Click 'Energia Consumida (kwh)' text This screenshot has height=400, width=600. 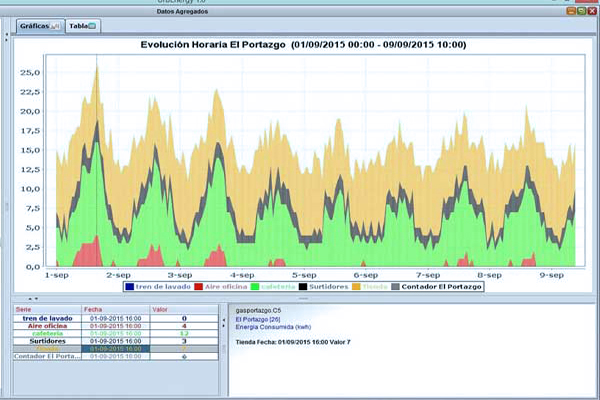pyautogui.click(x=273, y=327)
